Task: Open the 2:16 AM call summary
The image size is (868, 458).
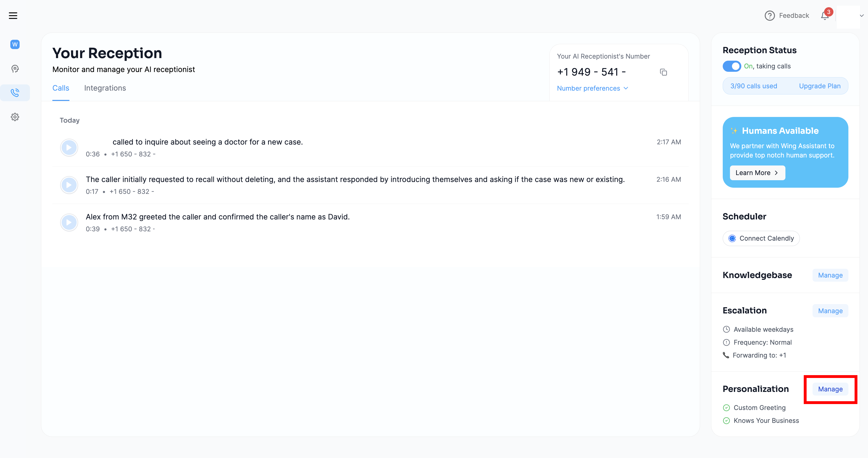Action: click(x=355, y=179)
